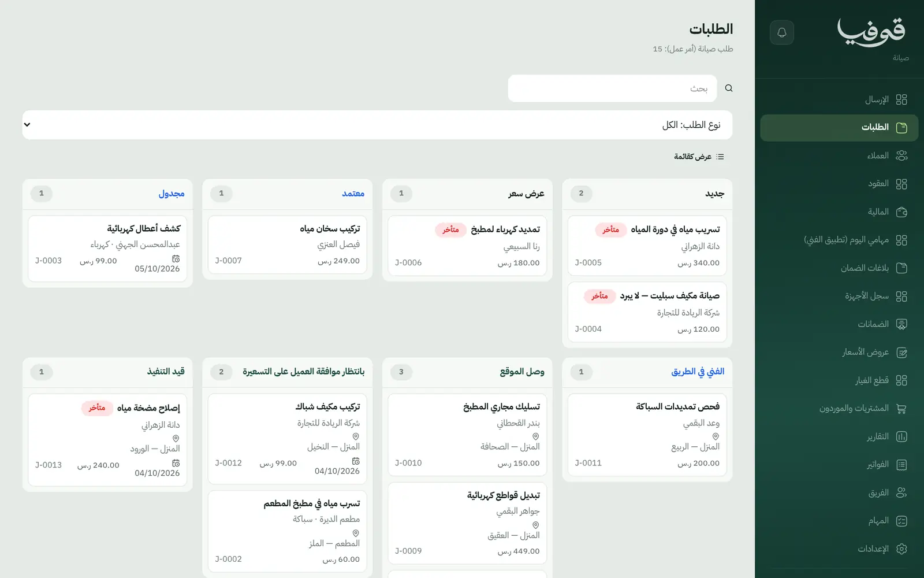Click تبديل قواطع كهربائية card title
Screen dimensions: 924x578
(x=504, y=495)
